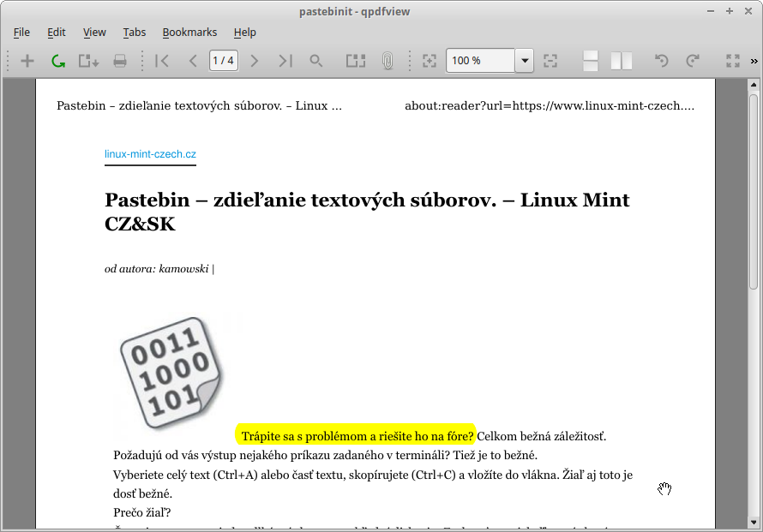Click the window title 'pastebinit - qpdfview'

tap(354, 12)
